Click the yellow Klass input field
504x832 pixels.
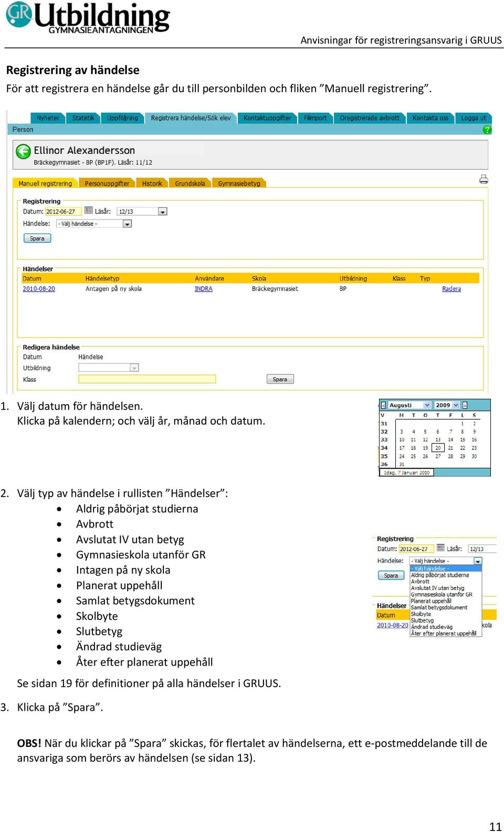[x=147, y=379]
